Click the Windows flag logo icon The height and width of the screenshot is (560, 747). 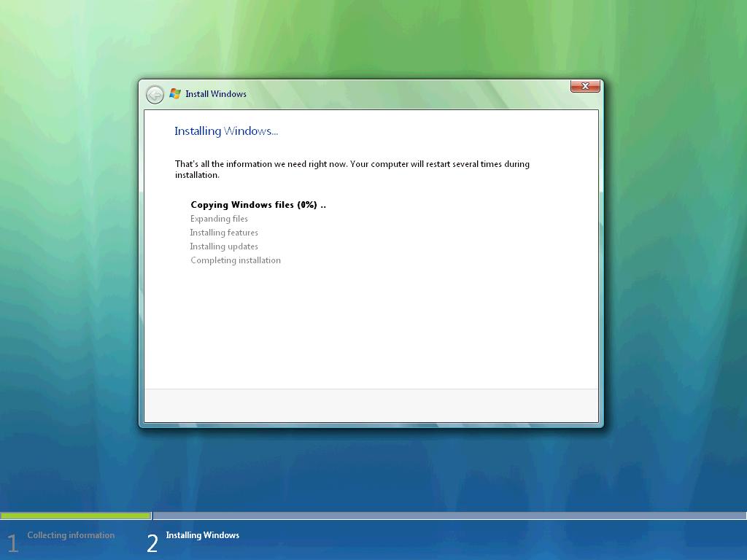point(175,94)
